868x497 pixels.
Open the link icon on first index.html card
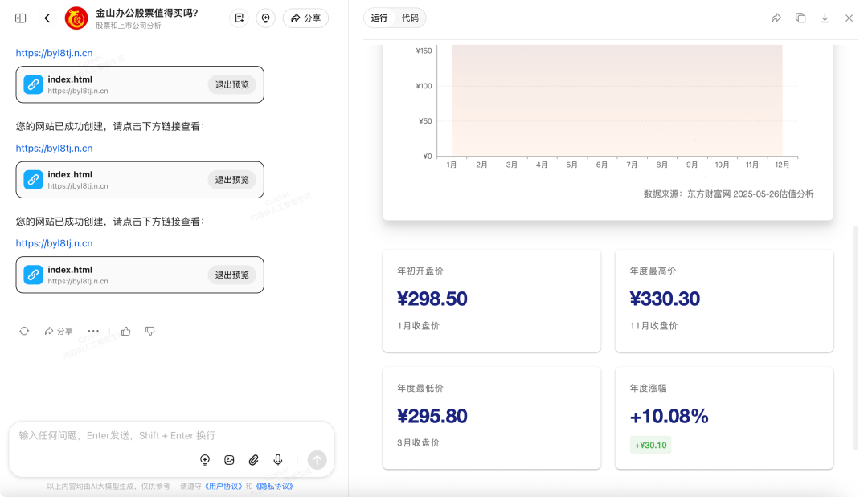[x=33, y=84]
